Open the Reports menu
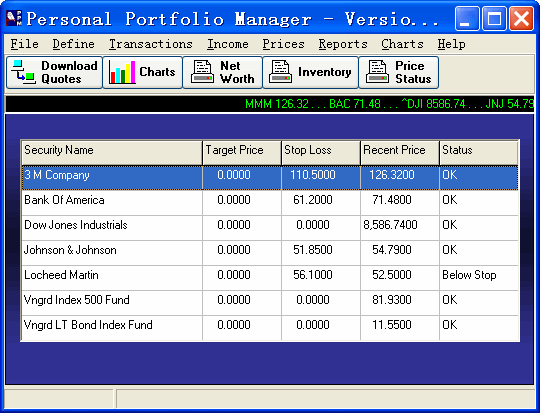The image size is (540, 413). (343, 44)
